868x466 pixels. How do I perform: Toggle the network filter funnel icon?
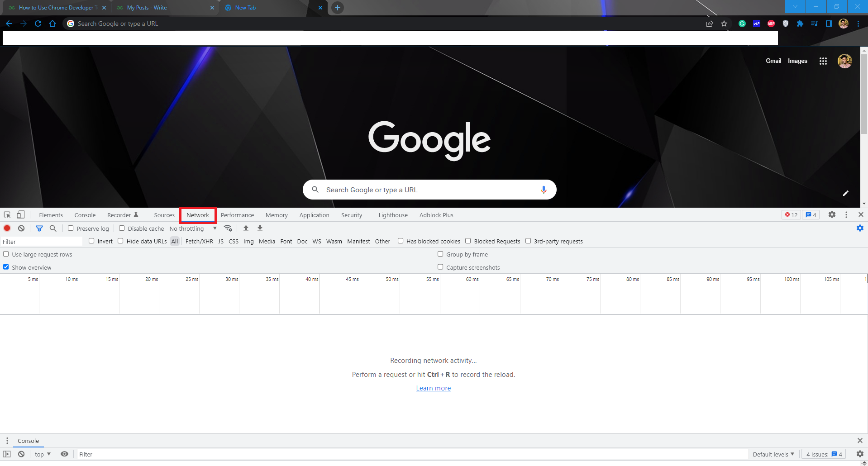(x=39, y=228)
